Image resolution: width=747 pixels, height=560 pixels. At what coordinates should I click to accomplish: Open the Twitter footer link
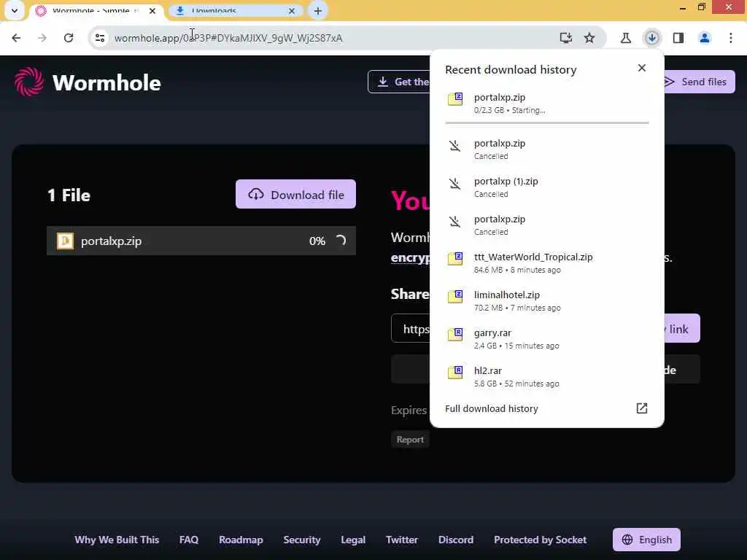point(402,540)
